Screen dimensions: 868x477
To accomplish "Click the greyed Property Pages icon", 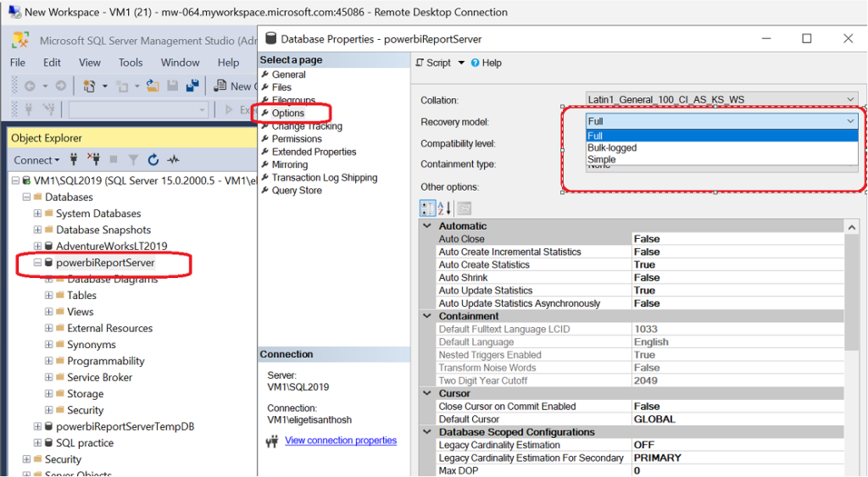I will pyautogui.click(x=464, y=208).
